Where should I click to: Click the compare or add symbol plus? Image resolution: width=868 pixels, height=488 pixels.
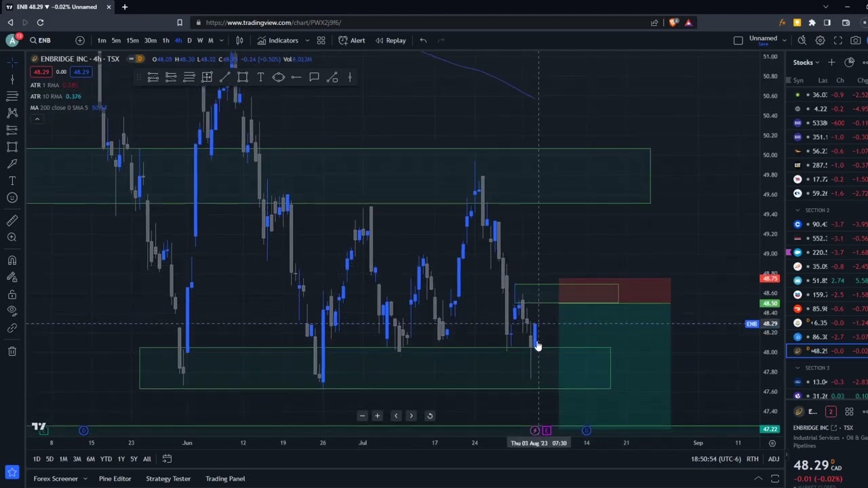coord(80,40)
